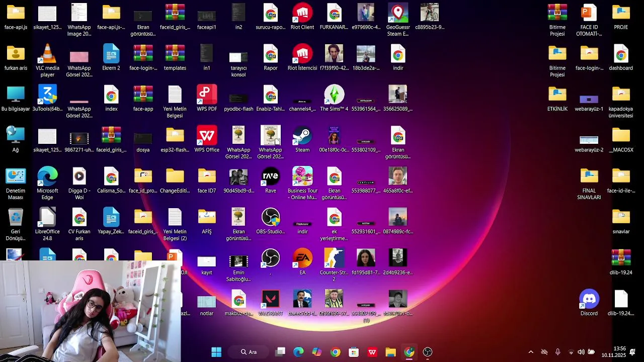Image resolution: width=644 pixels, height=362 pixels.
Task: Open the CV Furkan aris PDF
Action: click(x=79, y=225)
